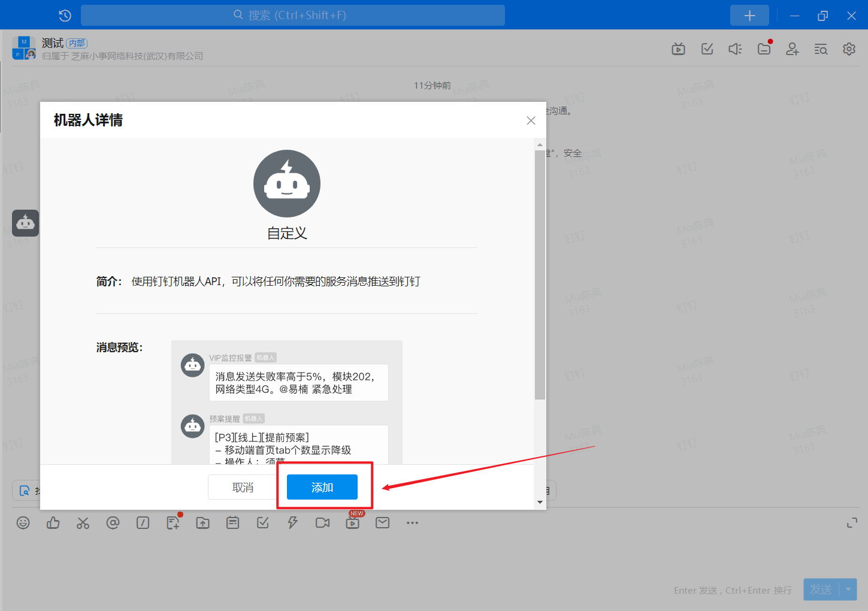Open the group live broadcast icon
Image resolution: width=868 pixels, height=611 pixels.
[x=678, y=49]
